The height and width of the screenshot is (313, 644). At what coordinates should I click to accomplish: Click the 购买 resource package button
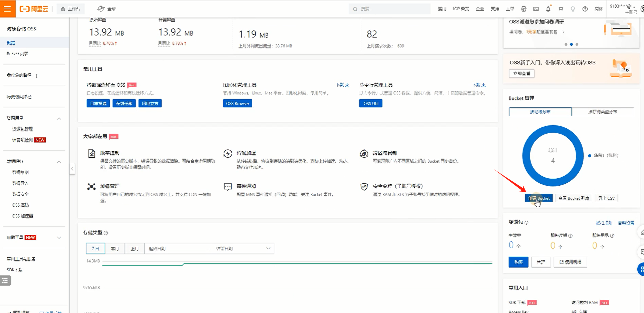pyautogui.click(x=519, y=262)
